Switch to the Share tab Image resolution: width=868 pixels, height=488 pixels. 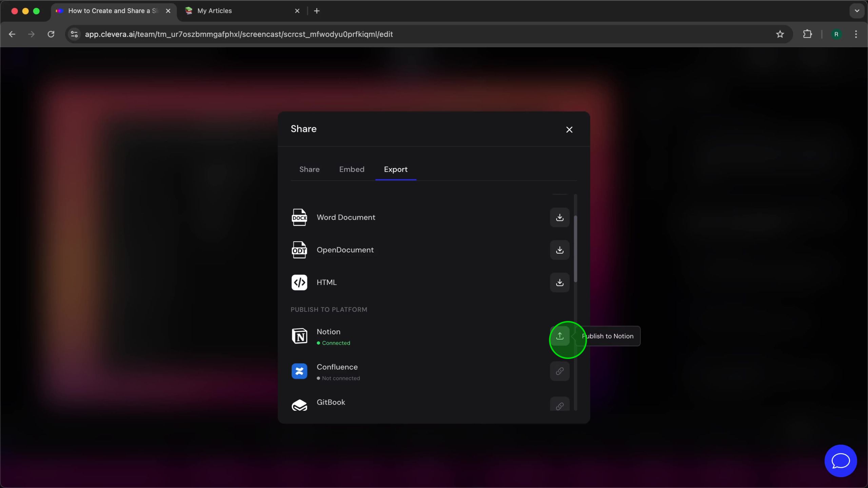coord(309,169)
